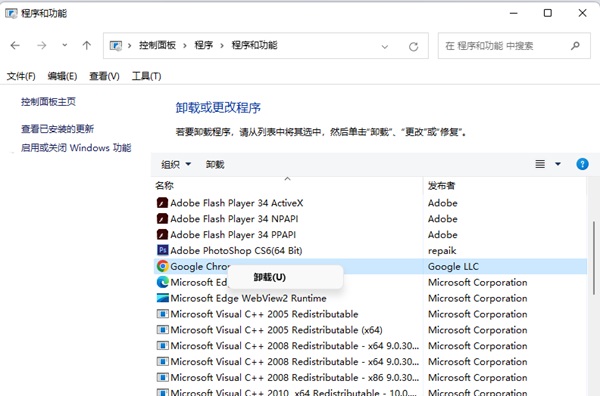Select 程序 in the breadcrumb path

click(x=204, y=45)
